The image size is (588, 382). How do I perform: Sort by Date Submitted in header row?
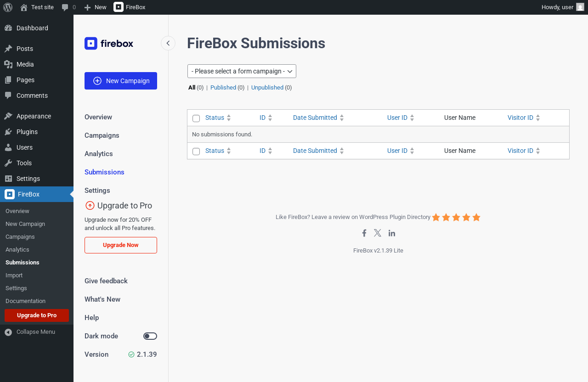click(319, 118)
